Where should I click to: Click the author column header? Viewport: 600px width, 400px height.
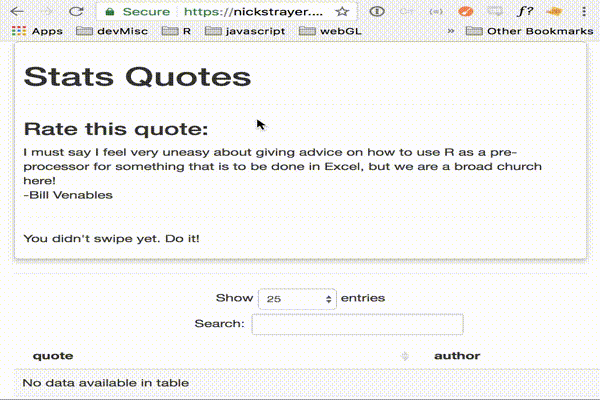pyautogui.click(x=456, y=356)
